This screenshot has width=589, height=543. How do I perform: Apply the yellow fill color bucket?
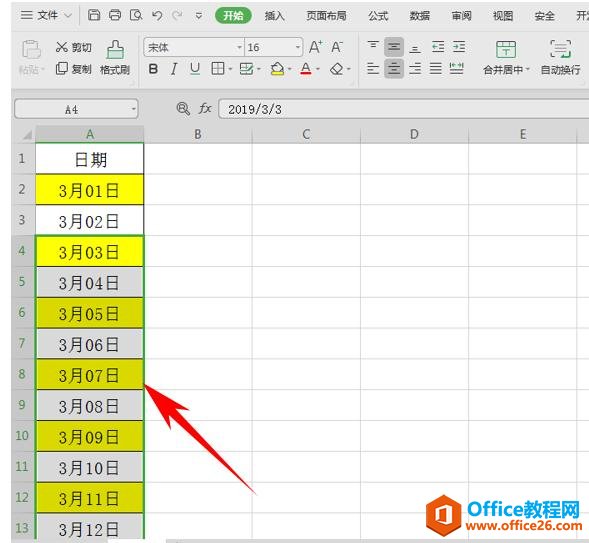(277, 69)
